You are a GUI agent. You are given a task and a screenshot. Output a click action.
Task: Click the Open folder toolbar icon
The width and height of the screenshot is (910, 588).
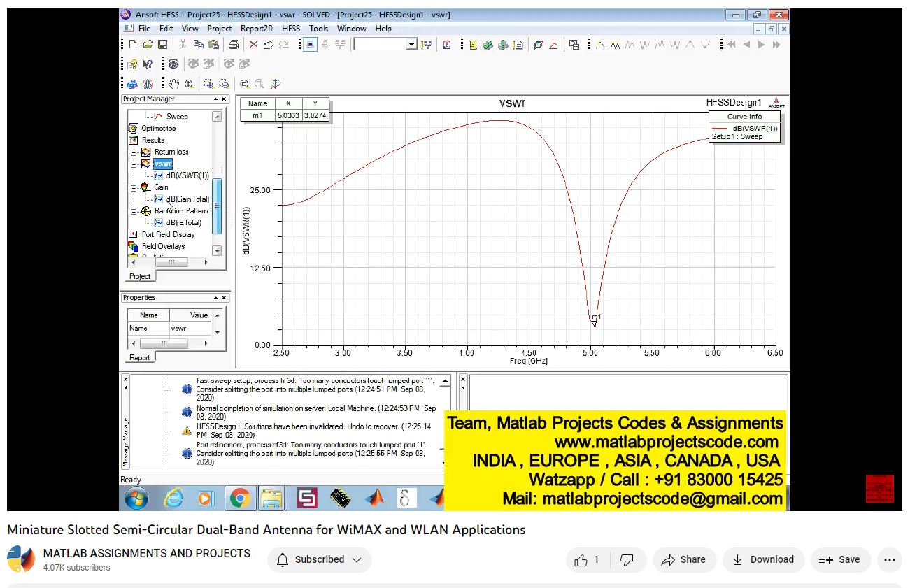148,45
